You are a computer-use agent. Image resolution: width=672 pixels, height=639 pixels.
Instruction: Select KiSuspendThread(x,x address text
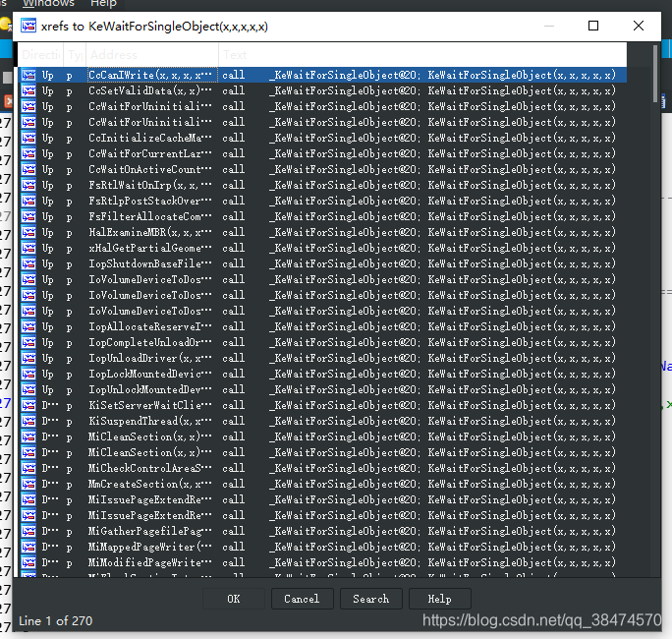pos(150,421)
